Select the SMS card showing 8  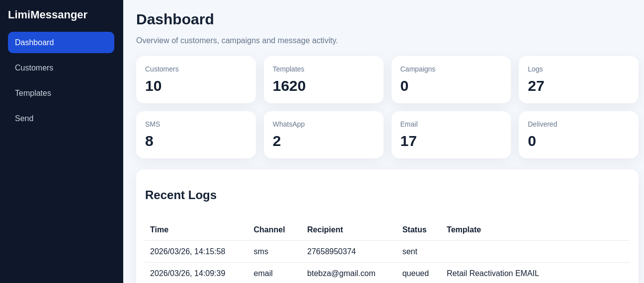coord(196,135)
